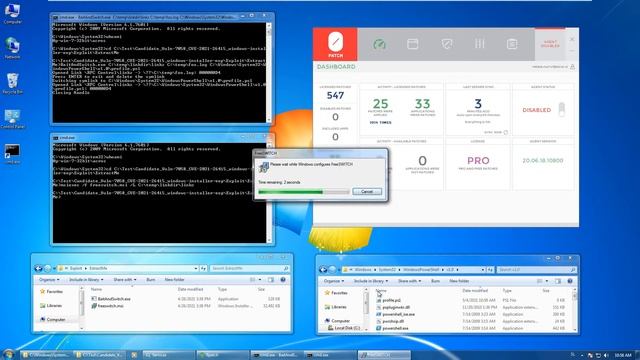Open Share with menu in v1.0 window
The image size is (640, 360).
409,281
